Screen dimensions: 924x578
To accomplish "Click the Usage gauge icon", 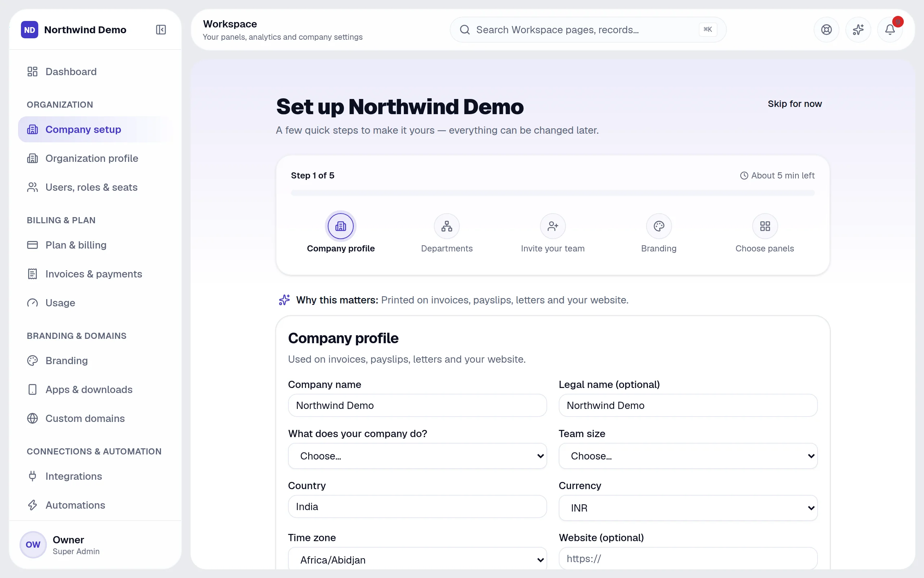I will pyautogui.click(x=32, y=303).
